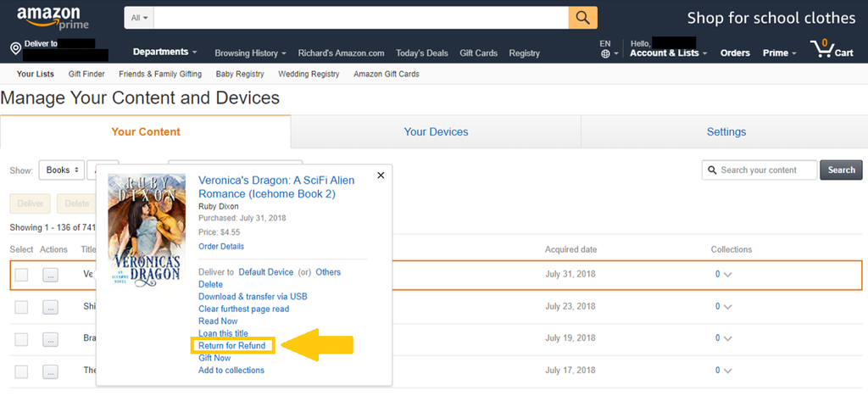Select Clear furthest page read
The width and height of the screenshot is (868, 396).
[x=243, y=309]
